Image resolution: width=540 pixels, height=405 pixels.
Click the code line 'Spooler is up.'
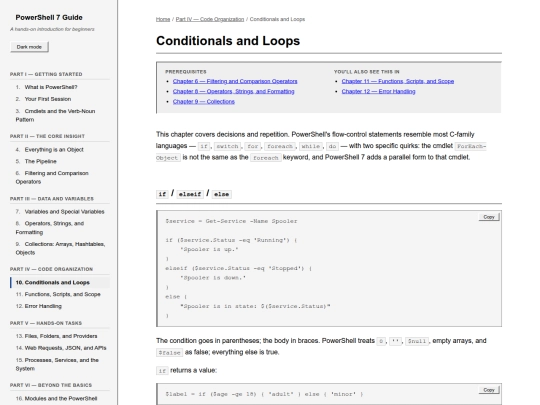point(209,249)
